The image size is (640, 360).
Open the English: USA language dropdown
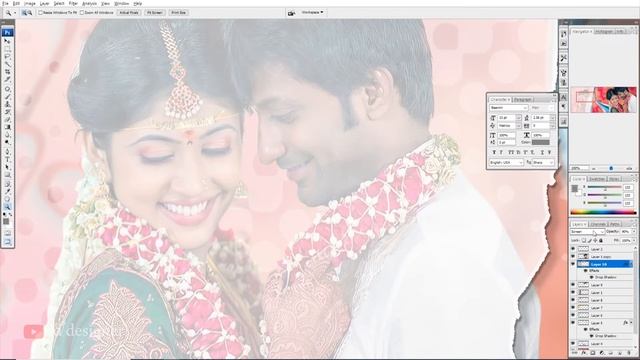[x=521, y=162]
